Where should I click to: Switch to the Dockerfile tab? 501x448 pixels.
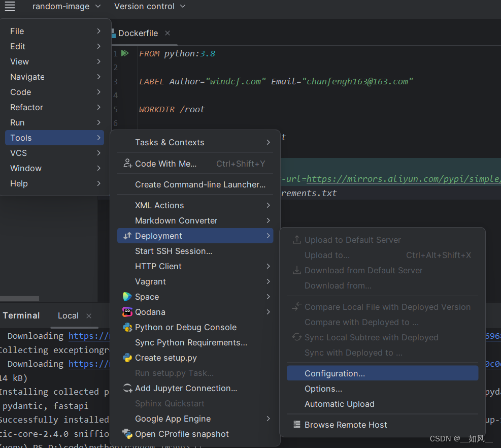tap(138, 33)
